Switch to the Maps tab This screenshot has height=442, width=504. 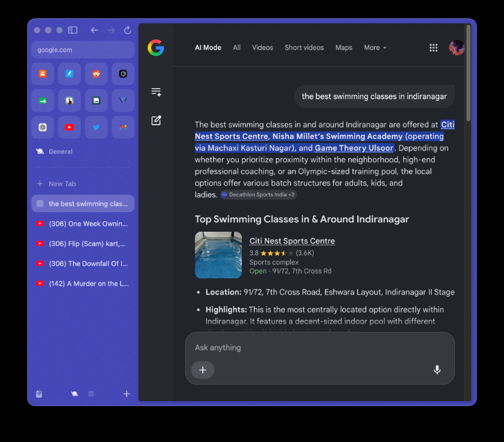pos(344,48)
